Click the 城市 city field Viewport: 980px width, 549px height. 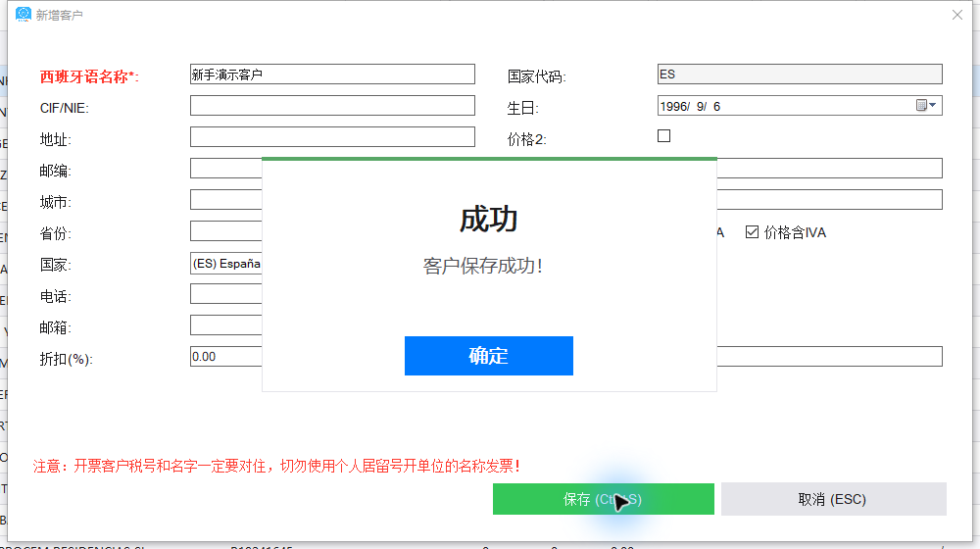(225, 199)
